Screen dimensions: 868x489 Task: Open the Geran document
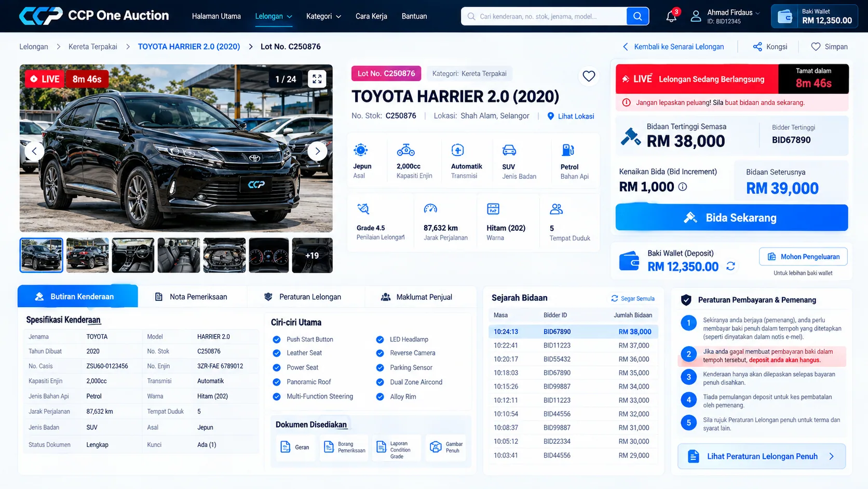[295, 447]
